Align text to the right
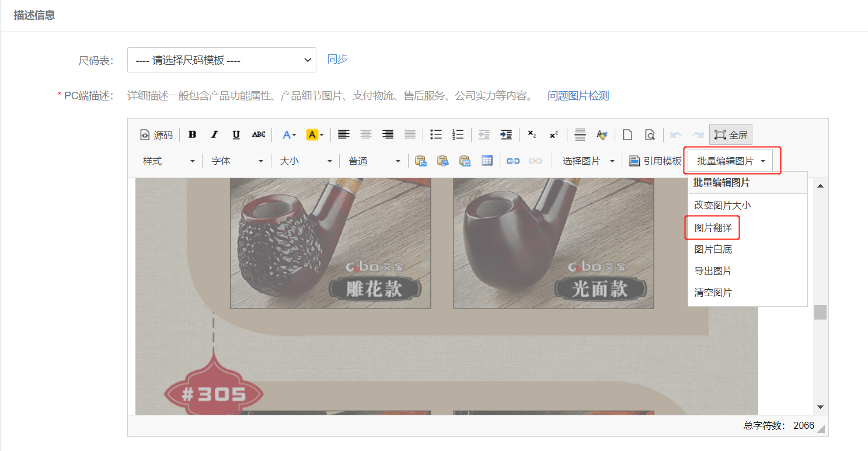The width and height of the screenshot is (868, 451). coord(388,135)
